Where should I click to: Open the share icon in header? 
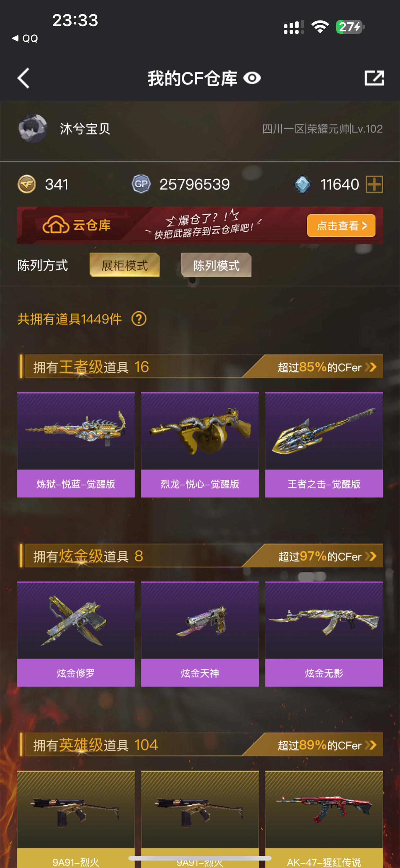click(x=374, y=78)
